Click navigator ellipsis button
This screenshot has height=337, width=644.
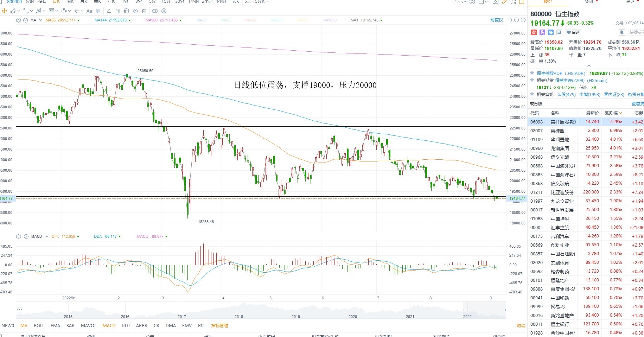tap(19, 310)
